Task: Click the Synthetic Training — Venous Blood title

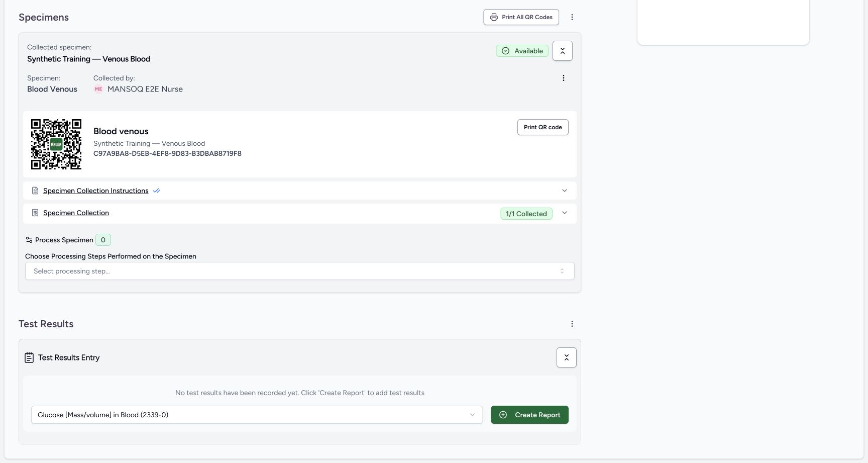Action: [88, 59]
